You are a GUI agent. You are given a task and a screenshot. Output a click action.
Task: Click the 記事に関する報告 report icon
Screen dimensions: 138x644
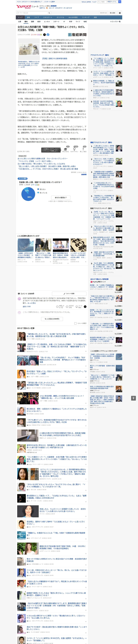click(24, 151)
